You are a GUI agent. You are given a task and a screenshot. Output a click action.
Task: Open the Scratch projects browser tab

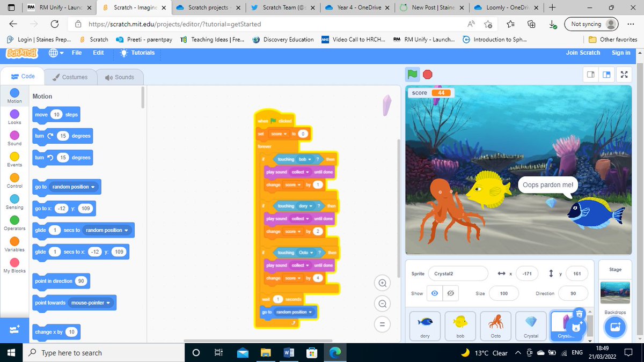point(208,8)
